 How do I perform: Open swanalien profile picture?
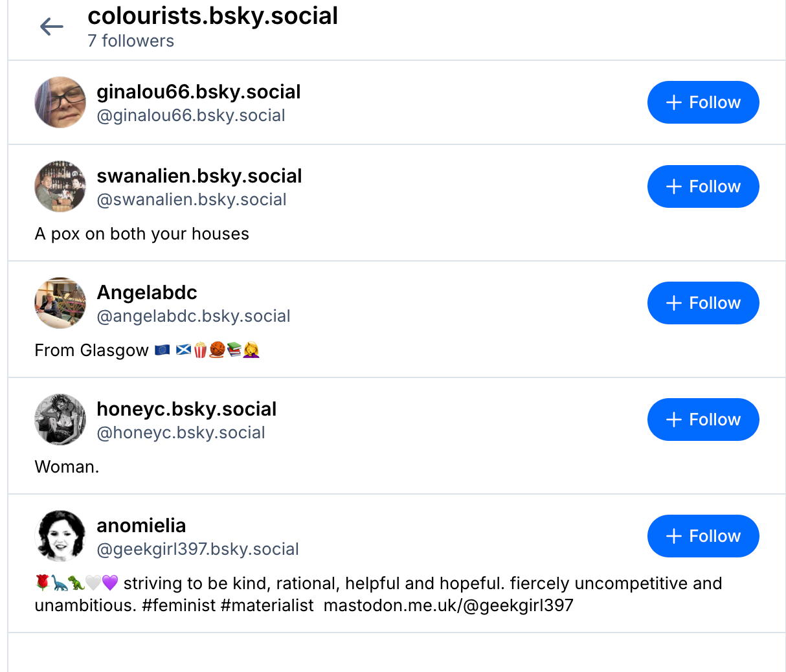(x=60, y=186)
